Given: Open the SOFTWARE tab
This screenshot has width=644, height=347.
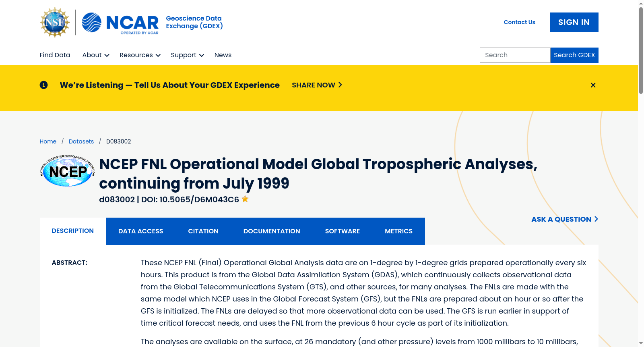Looking at the screenshot, I should (343, 231).
